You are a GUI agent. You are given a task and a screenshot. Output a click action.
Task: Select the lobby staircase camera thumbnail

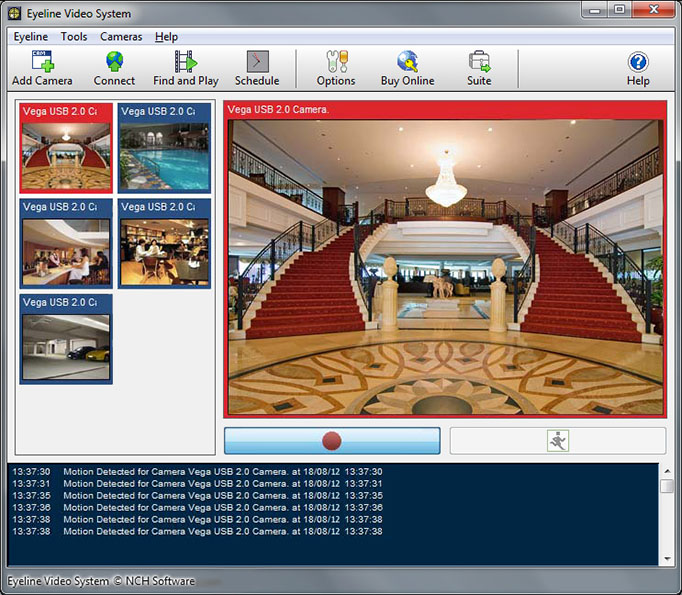(66, 154)
